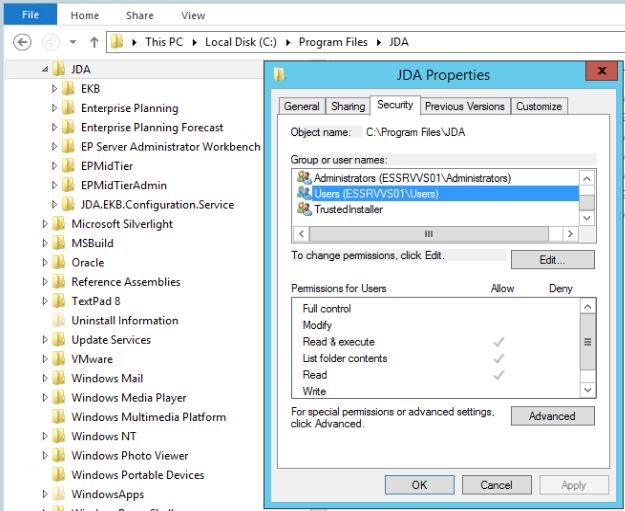Viewport: 625px width, 511px height.
Task: Select the Windows Mail folder icon
Action: (x=59, y=378)
